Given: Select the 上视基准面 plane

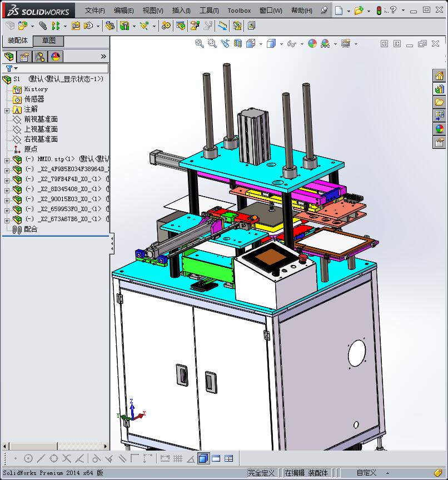Looking at the screenshot, I should point(41,129).
